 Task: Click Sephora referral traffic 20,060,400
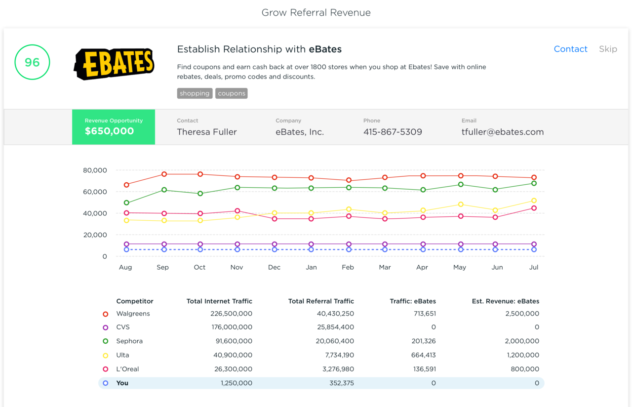click(x=335, y=341)
